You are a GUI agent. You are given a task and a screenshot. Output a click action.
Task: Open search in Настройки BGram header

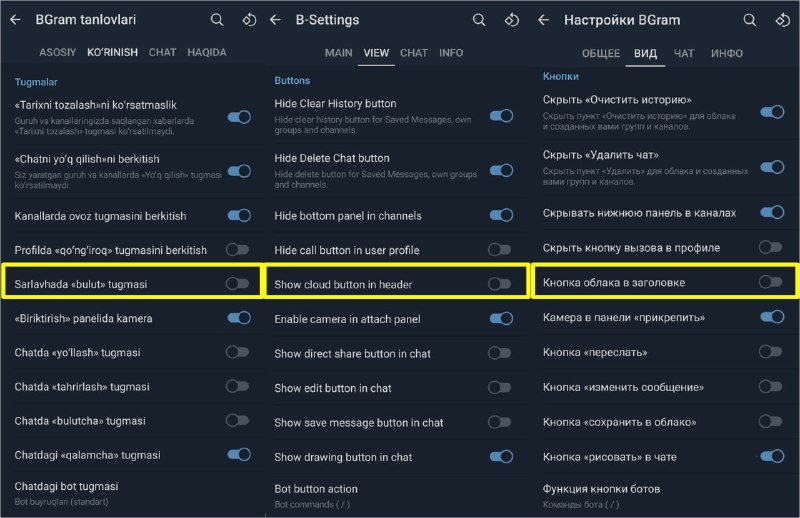point(749,20)
